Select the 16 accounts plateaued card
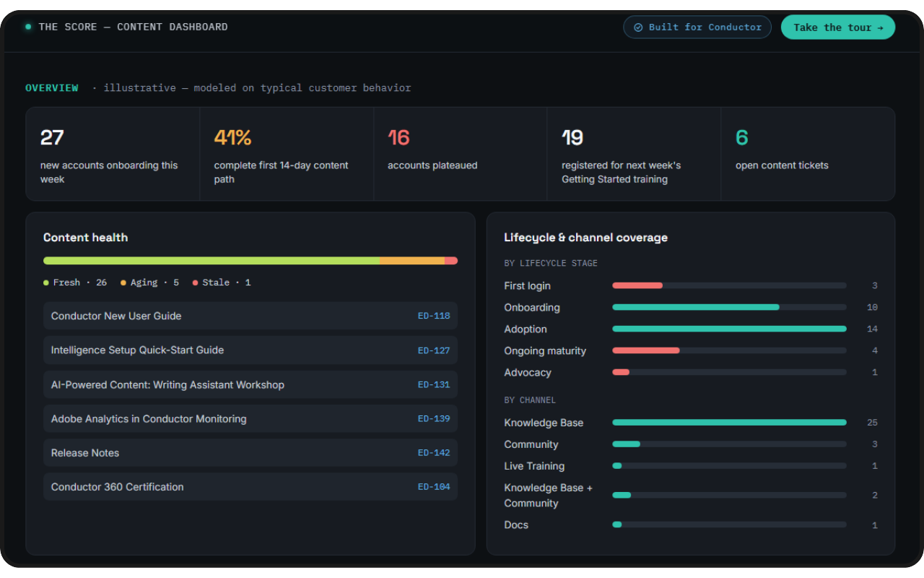Image resolution: width=924 pixels, height=578 pixels. pos(461,154)
